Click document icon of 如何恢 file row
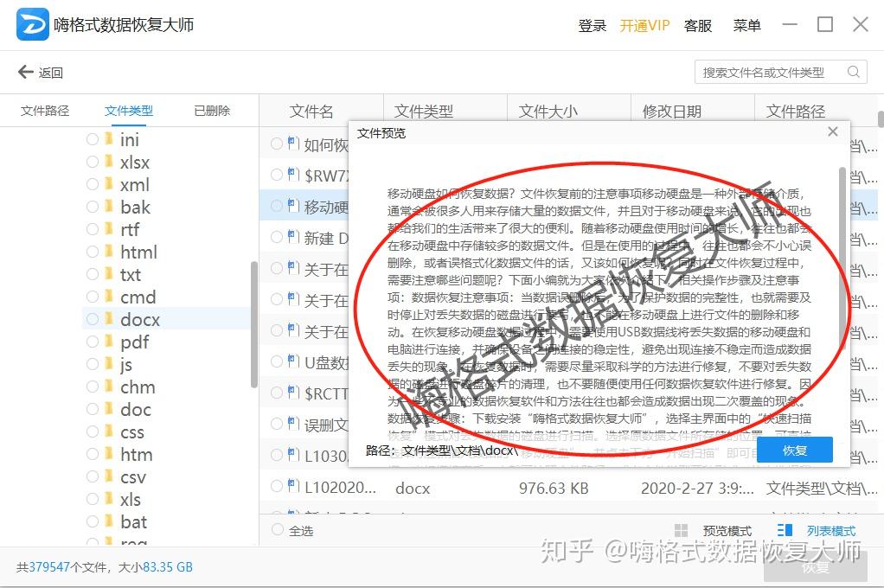Image resolution: width=884 pixels, height=588 pixels. (293, 144)
